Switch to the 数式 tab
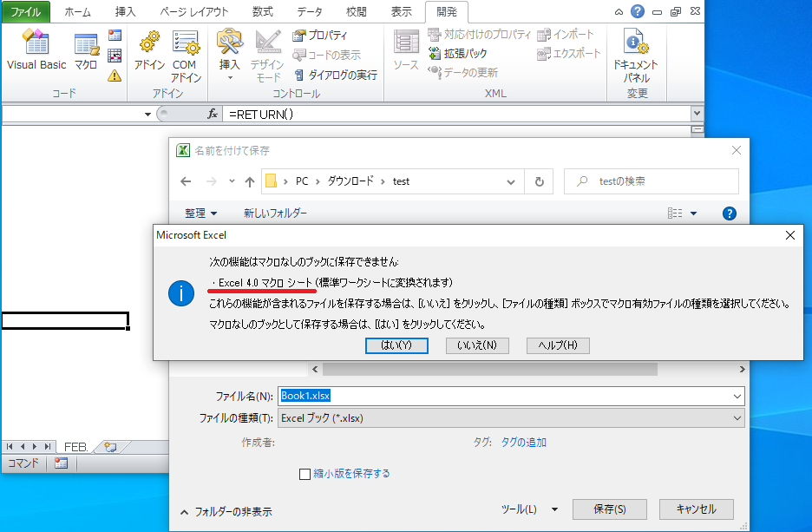Screen dimensions: 812x532 click(263, 12)
